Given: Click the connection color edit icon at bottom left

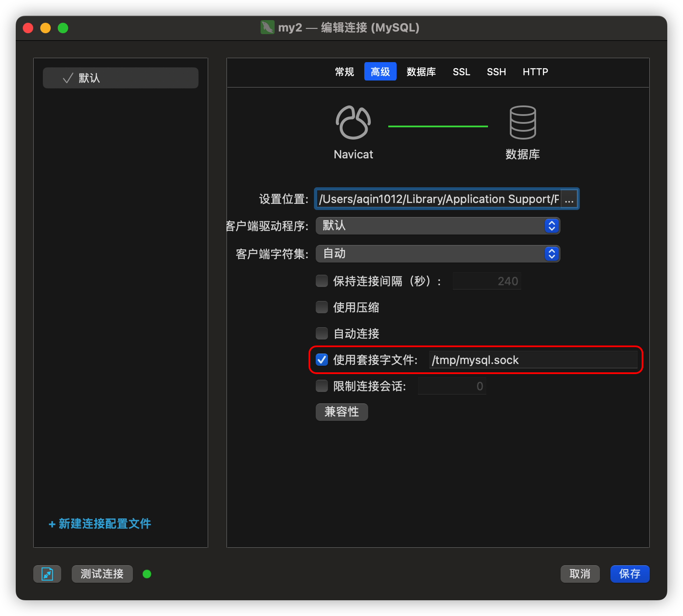Looking at the screenshot, I should coord(47,574).
